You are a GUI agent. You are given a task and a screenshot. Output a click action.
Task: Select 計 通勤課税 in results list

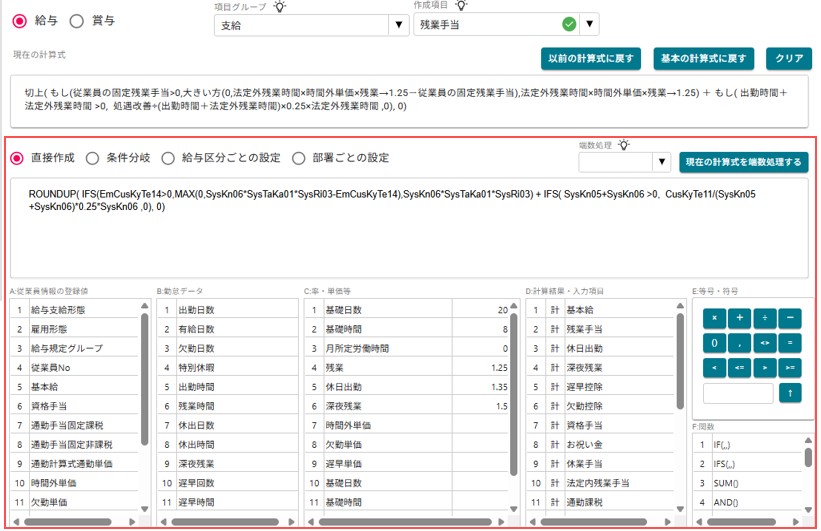pos(601,502)
